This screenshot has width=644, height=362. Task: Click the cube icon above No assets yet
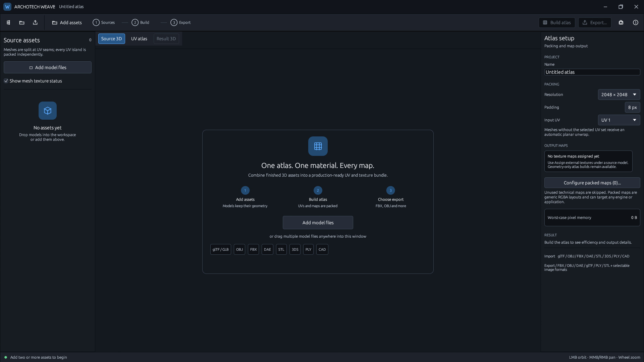[x=48, y=111]
